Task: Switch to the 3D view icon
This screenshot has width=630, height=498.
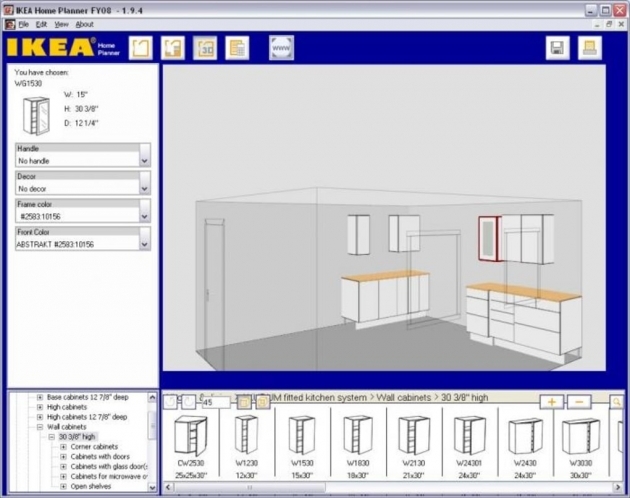Action: pos(205,48)
